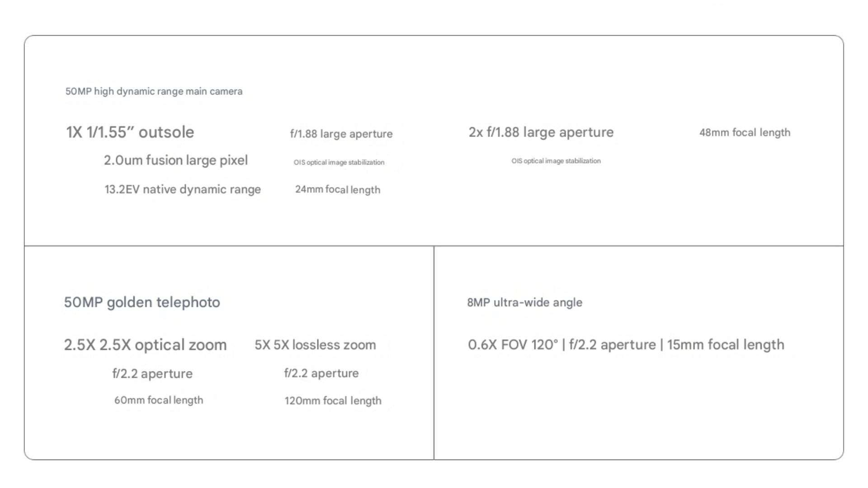Click the '50MP golden telephoto' heading
The width and height of the screenshot is (868, 488).
pyautogui.click(x=142, y=302)
